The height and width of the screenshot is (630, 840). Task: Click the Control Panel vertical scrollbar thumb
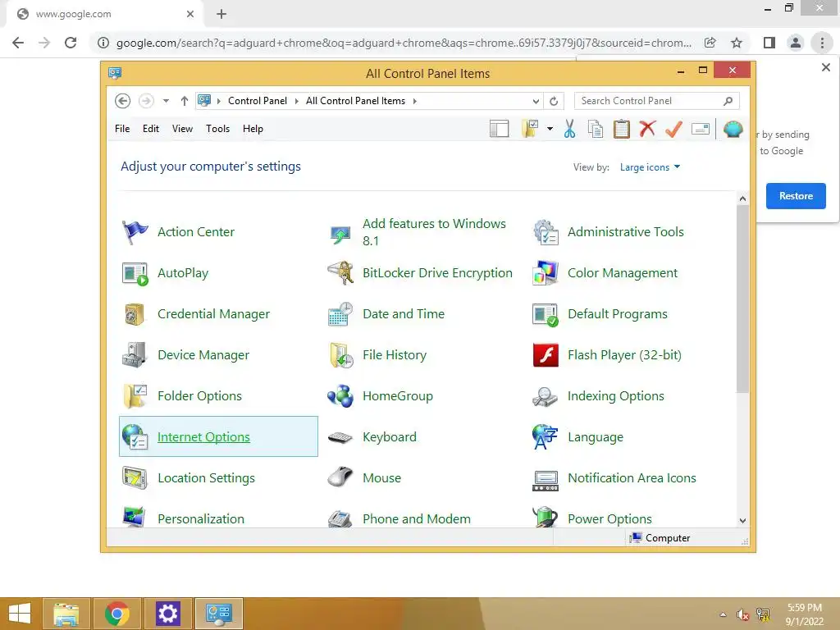click(x=742, y=299)
